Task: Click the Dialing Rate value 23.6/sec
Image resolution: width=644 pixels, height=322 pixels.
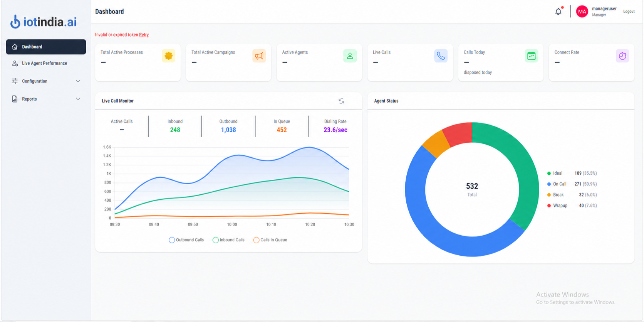Action: (x=335, y=130)
